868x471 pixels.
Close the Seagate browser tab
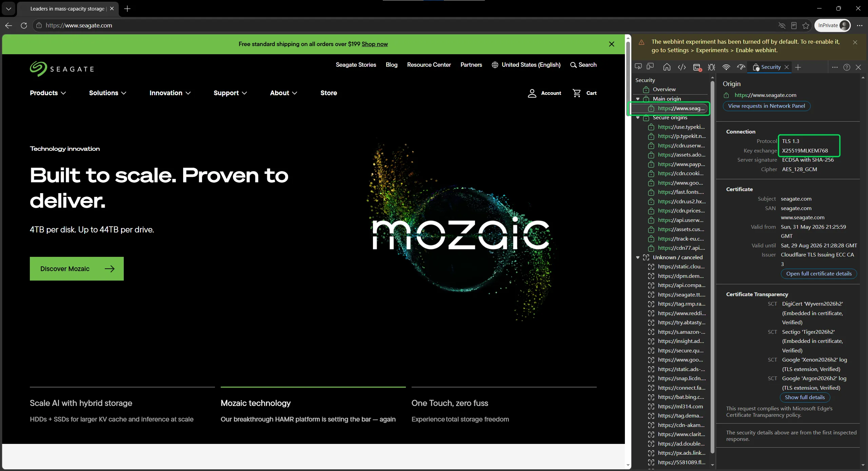pyautogui.click(x=112, y=9)
